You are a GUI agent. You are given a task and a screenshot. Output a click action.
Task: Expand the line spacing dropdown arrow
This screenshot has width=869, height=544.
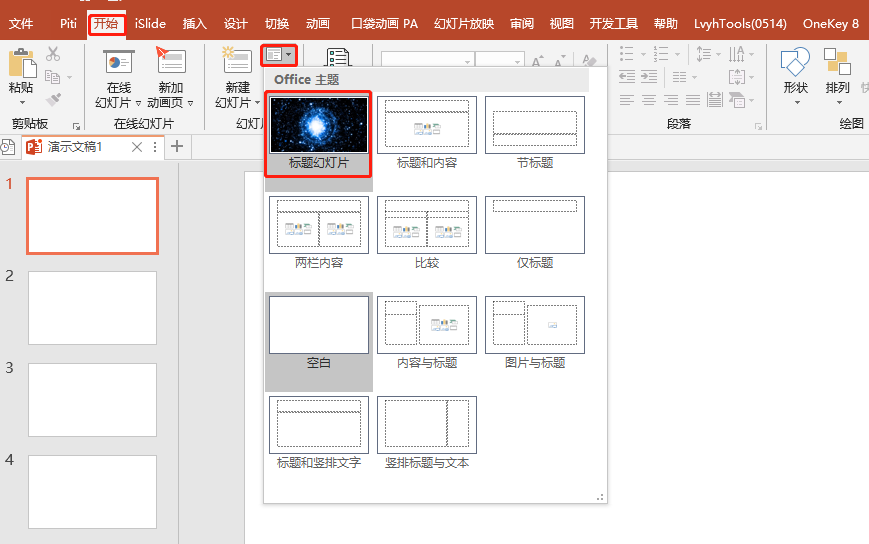click(718, 54)
